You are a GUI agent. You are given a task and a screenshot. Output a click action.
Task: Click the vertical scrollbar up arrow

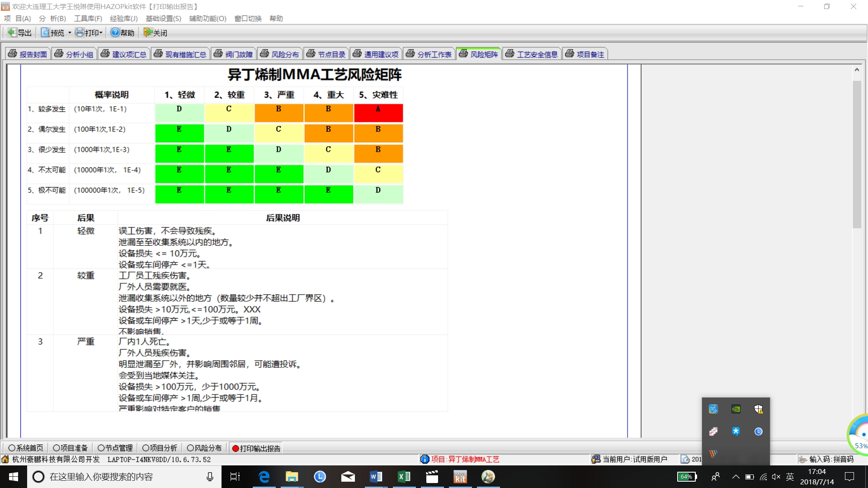point(857,70)
